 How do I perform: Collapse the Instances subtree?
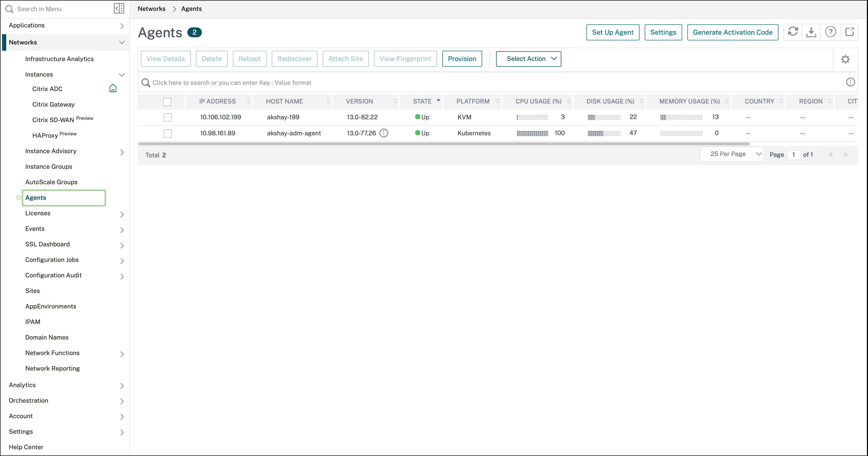pyautogui.click(x=122, y=75)
